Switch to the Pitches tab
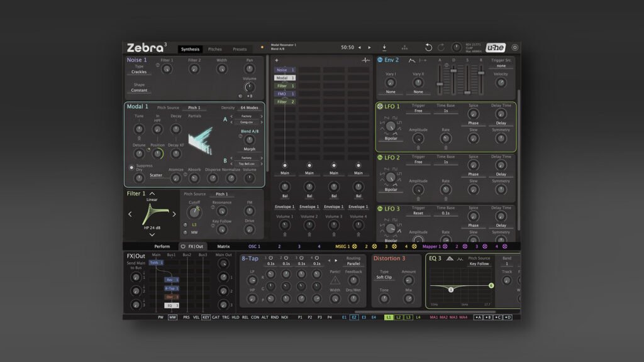Screen dimensions: 644x362 point(215,49)
